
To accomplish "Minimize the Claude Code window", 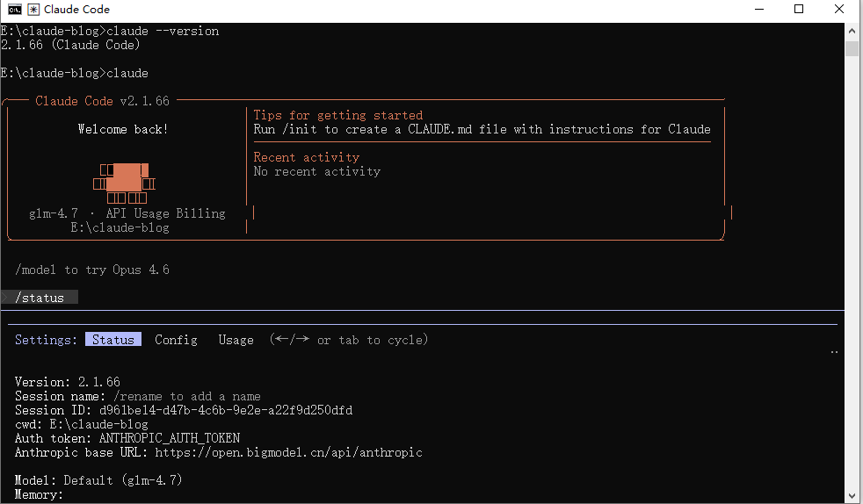I will (759, 10).
